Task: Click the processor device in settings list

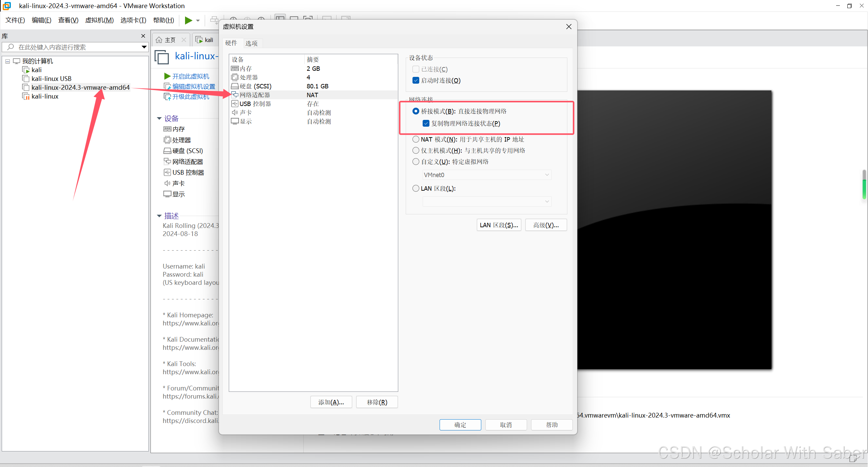Action: [x=248, y=77]
